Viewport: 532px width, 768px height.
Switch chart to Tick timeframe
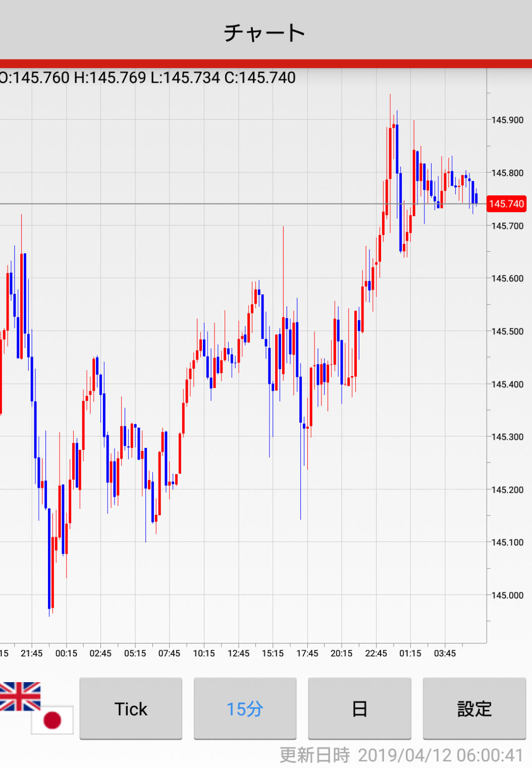[x=131, y=709]
